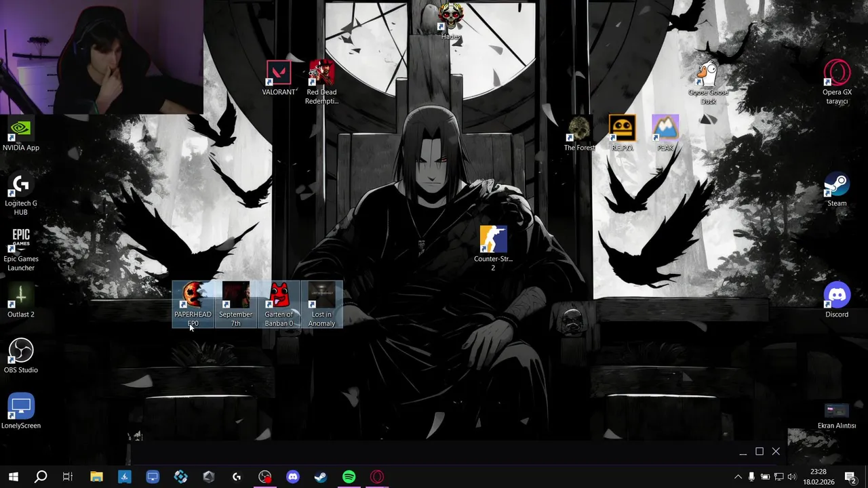Select the Steam desktop shortcut
868x488 pixels.
pos(837,190)
